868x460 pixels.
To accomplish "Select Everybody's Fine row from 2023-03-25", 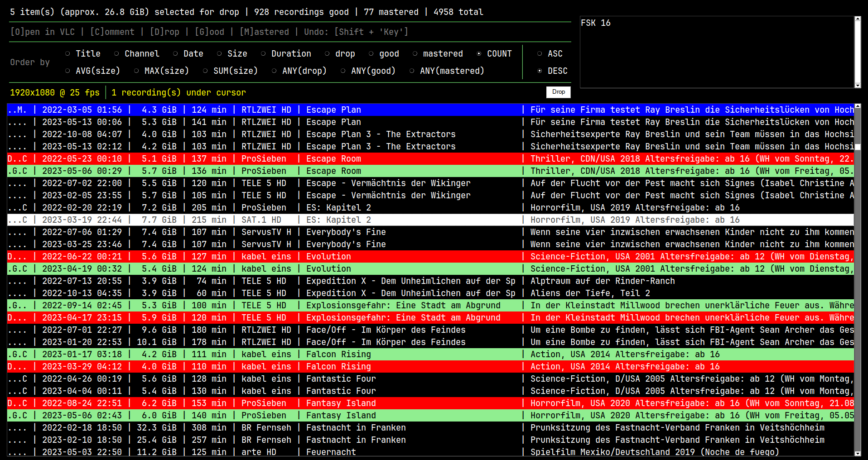I will 430,244.
